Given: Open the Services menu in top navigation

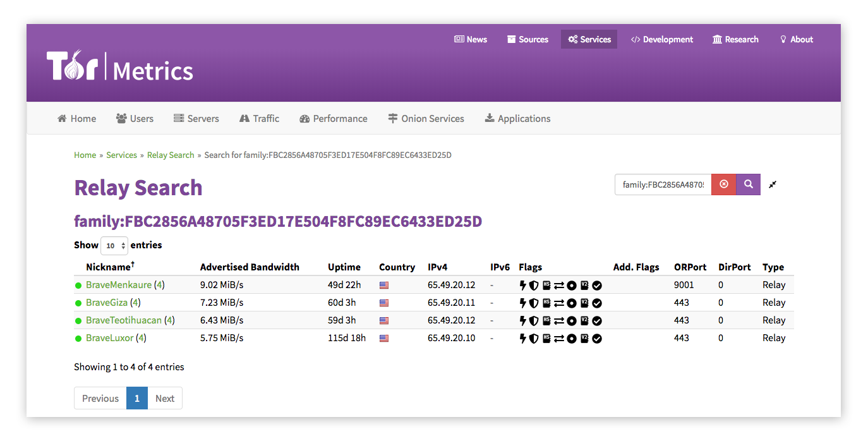Looking at the screenshot, I should tap(589, 39).
